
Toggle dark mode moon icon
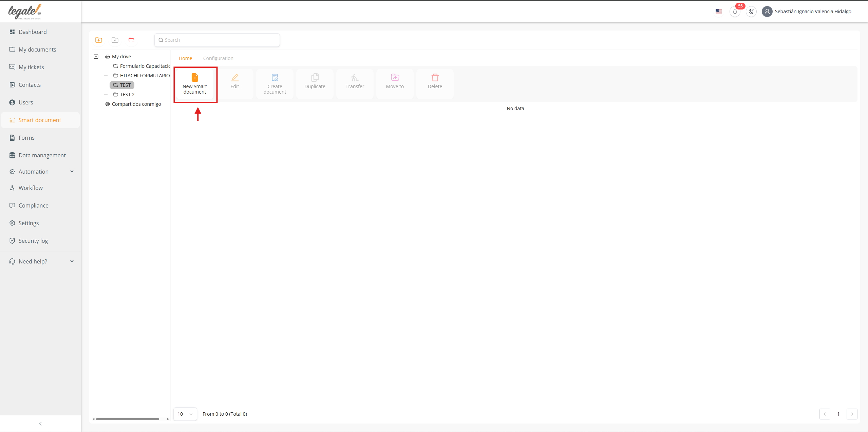[x=751, y=12]
